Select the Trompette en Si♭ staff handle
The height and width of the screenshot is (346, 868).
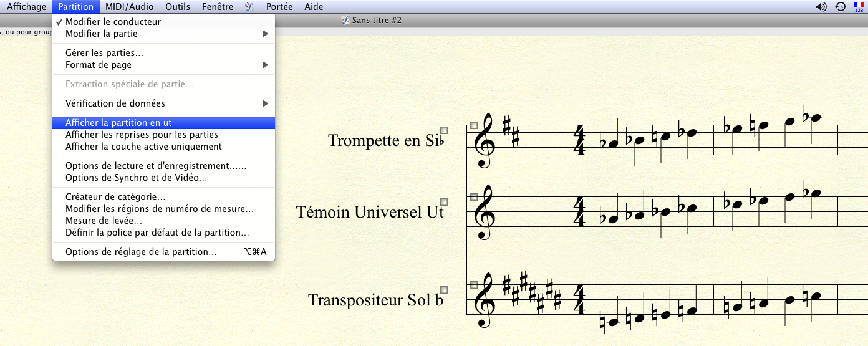473,125
